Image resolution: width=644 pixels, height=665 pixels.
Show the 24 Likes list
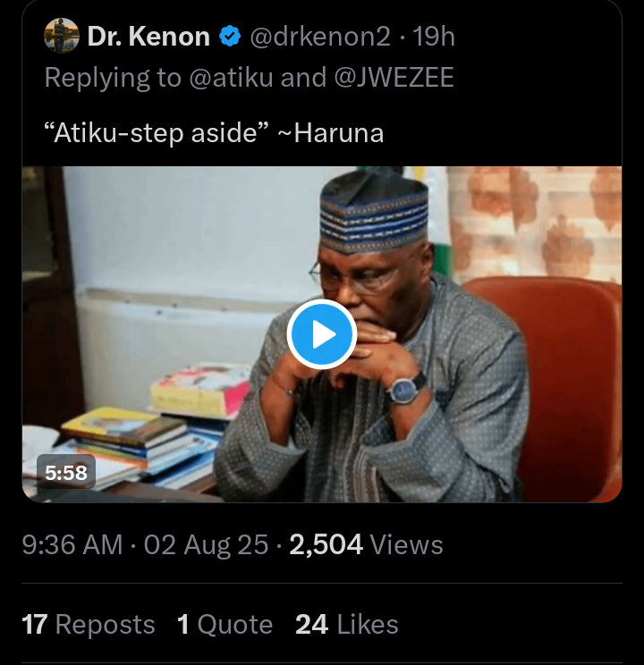(x=347, y=624)
